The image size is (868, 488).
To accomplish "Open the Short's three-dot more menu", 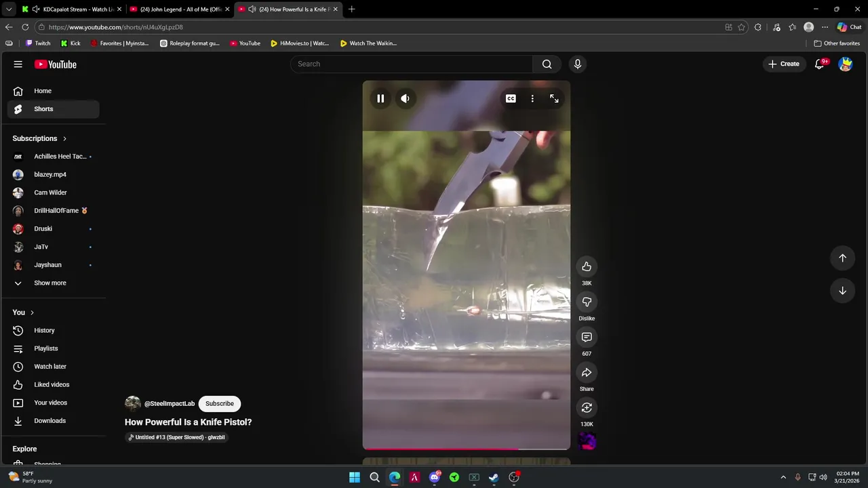I will tap(532, 99).
